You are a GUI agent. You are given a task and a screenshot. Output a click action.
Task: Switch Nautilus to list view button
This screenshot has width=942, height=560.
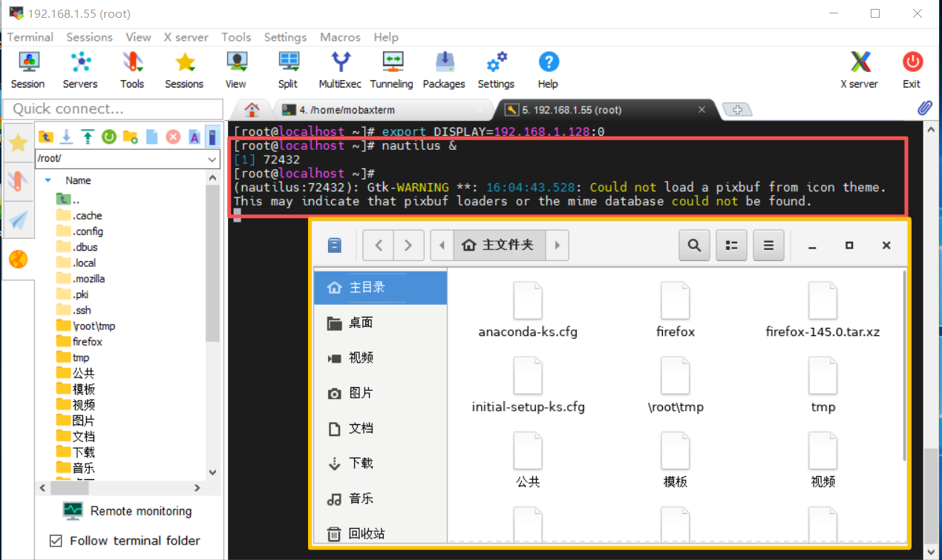pos(731,246)
